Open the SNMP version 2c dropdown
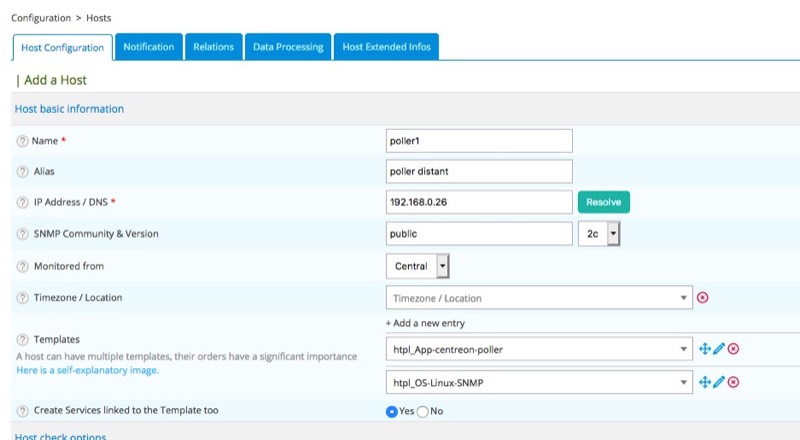800x440 pixels. click(x=600, y=234)
